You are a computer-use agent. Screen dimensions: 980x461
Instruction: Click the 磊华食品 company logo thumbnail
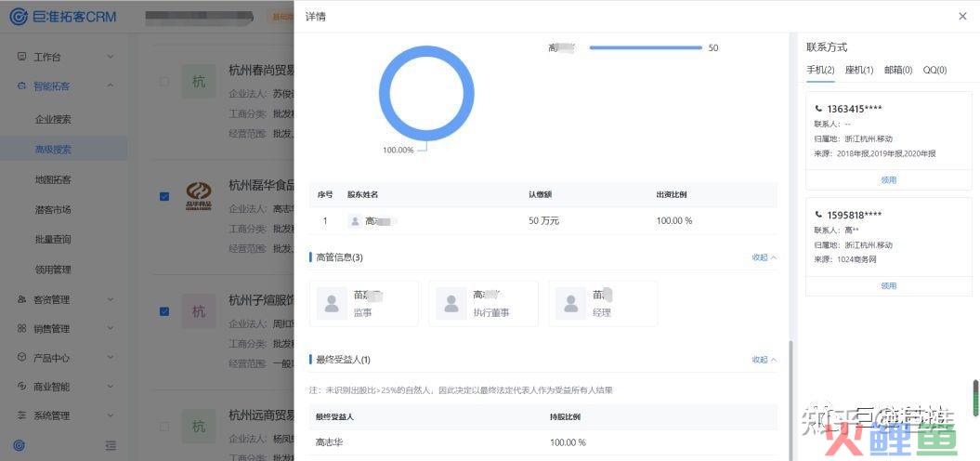point(199,196)
